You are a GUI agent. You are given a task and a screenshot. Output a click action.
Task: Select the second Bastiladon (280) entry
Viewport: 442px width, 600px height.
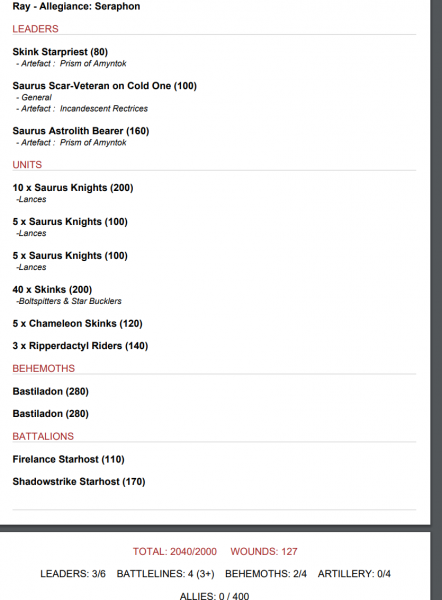click(x=51, y=414)
